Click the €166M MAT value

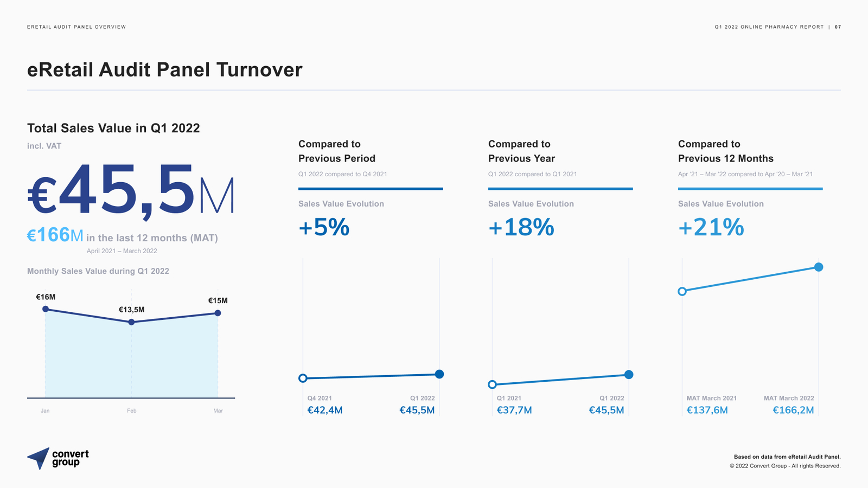[55, 235]
